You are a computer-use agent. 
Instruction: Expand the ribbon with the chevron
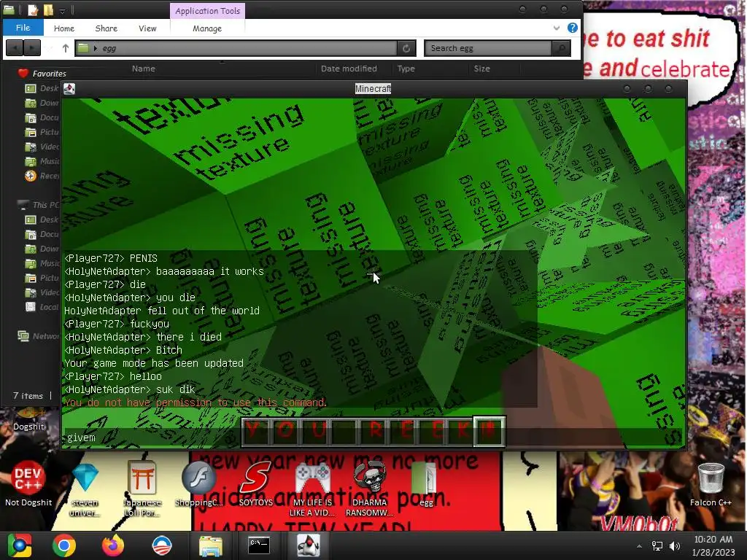[557, 28]
